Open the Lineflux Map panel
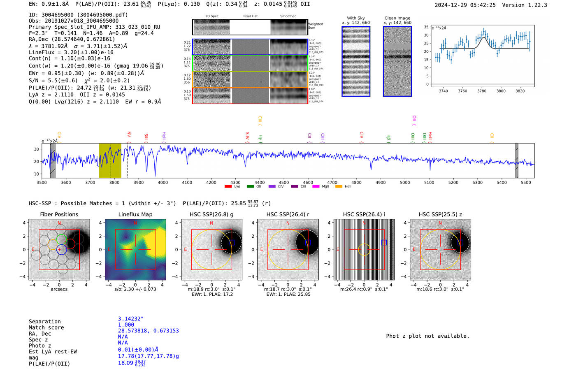Viewport: 576px width, 392px height. 135,250
